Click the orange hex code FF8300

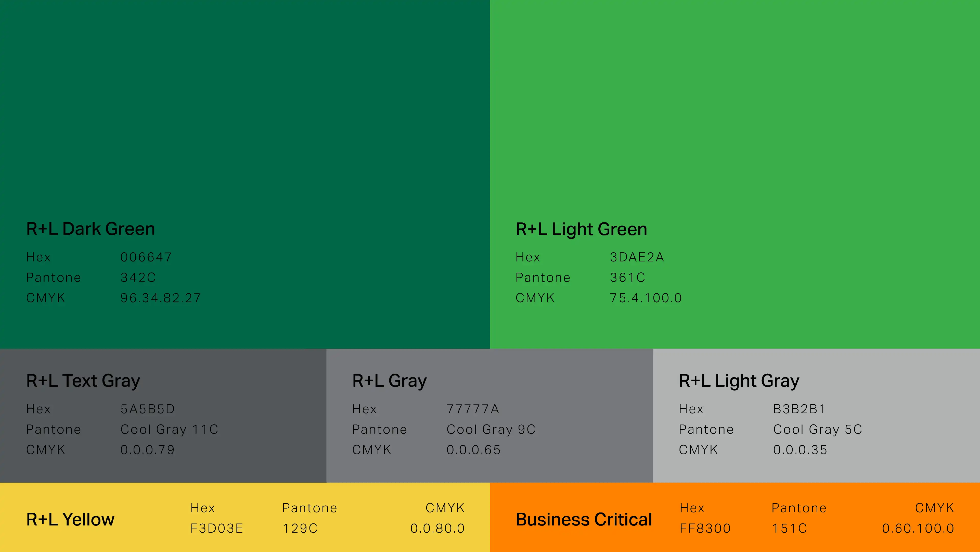pyautogui.click(x=705, y=528)
